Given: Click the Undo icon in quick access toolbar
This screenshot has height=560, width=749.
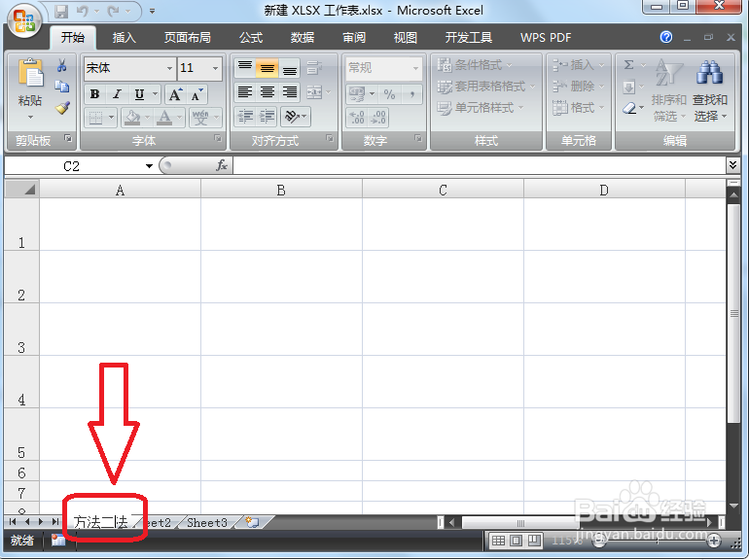Looking at the screenshot, I should [x=82, y=11].
